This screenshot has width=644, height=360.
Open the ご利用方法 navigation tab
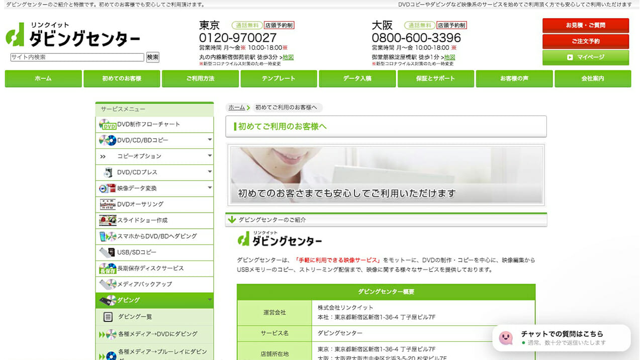[200, 79]
